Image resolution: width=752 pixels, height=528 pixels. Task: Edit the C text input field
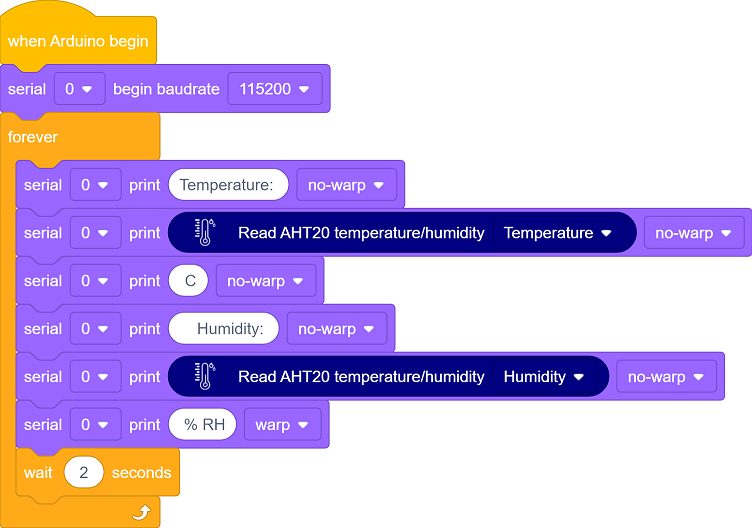pos(188,281)
